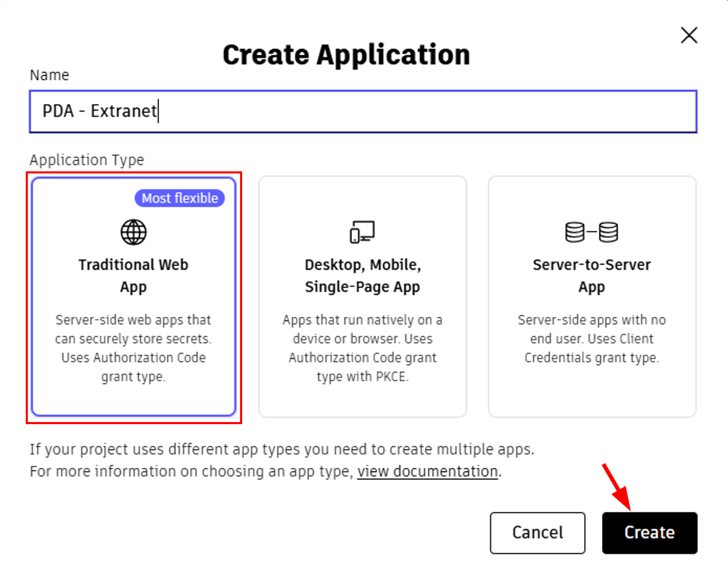Click the Application Type label
Image resolution: width=728 pixels, height=575 pixels.
point(87,160)
